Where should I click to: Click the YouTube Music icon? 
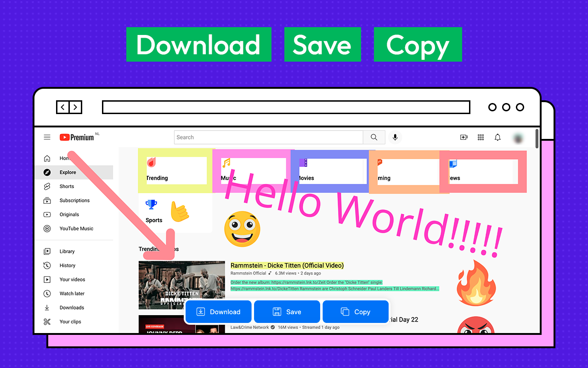click(47, 229)
